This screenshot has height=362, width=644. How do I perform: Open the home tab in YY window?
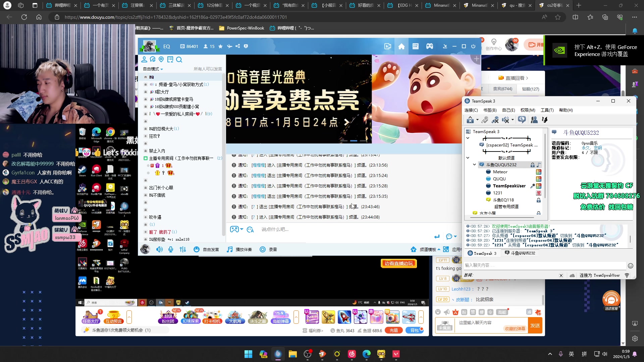(x=401, y=47)
